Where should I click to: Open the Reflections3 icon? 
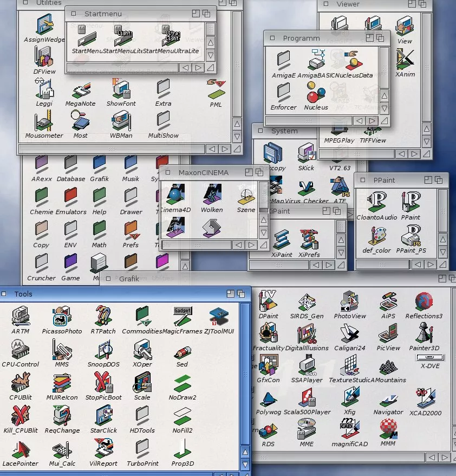click(424, 303)
